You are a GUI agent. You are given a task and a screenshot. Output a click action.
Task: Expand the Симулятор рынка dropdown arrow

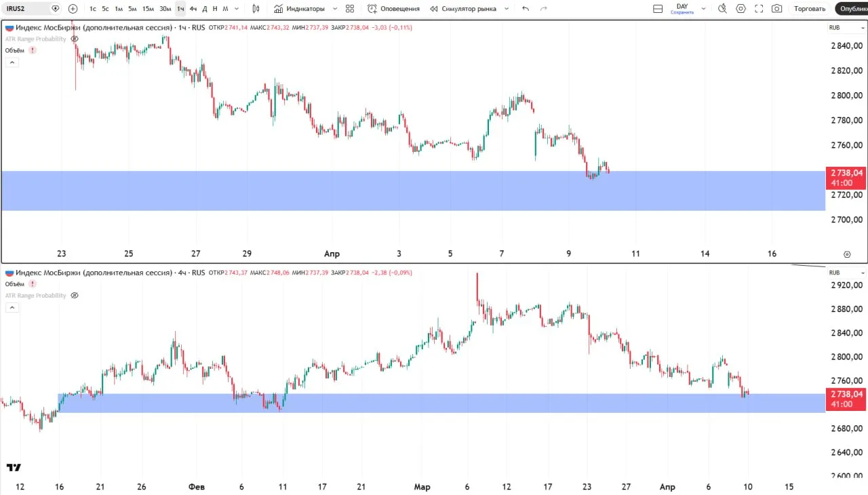coord(505,9)
